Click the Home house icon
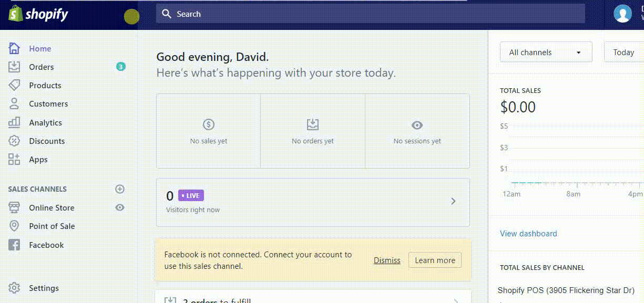 [x=14, y=48]
